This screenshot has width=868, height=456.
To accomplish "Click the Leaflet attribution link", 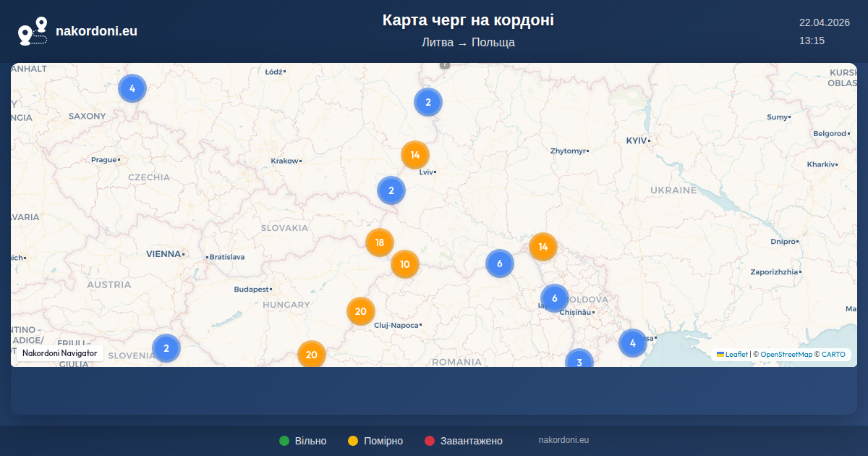I will (x=736, y=355).
